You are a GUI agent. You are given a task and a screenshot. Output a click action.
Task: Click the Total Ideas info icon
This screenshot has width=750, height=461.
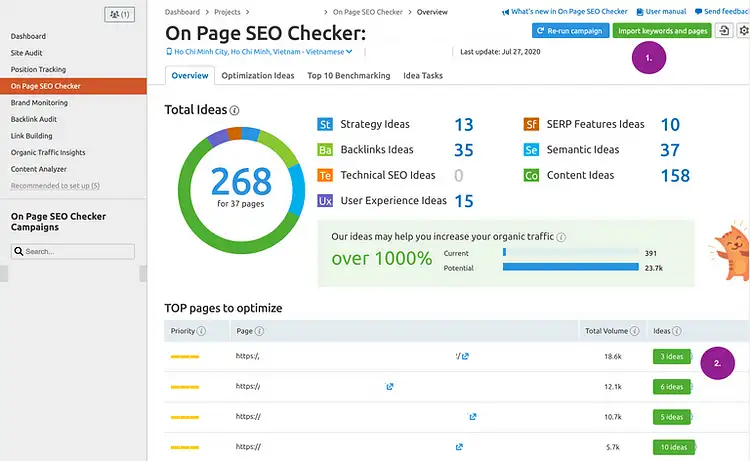235,111
